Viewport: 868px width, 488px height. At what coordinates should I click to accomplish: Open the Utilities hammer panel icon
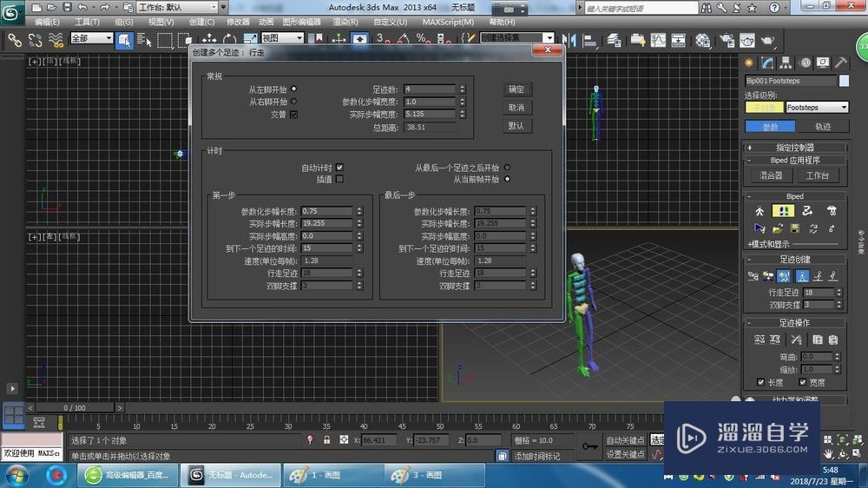click(x=841, y=63)
